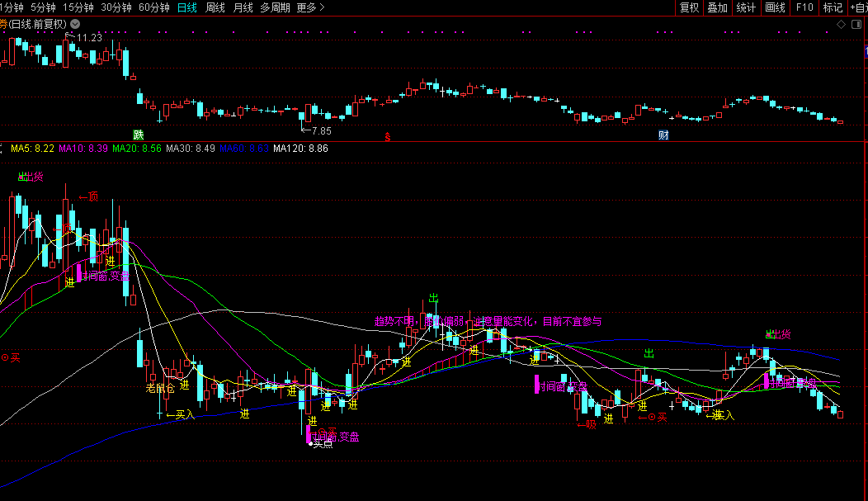Click the 叠加 overlay button
The image size is (868, 501).
(718, 7)
